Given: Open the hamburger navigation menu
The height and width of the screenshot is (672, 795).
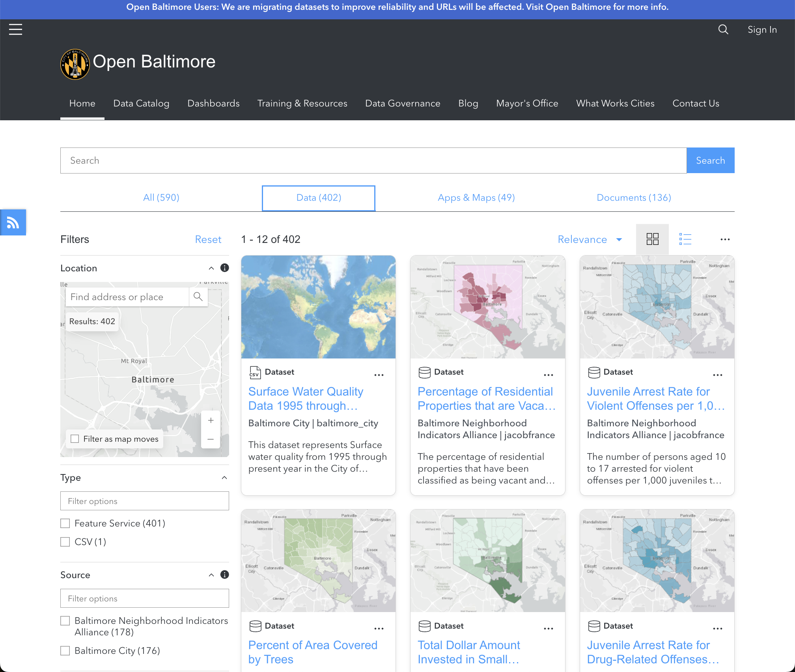Looking at the screenshot, I should click(15, 29).
